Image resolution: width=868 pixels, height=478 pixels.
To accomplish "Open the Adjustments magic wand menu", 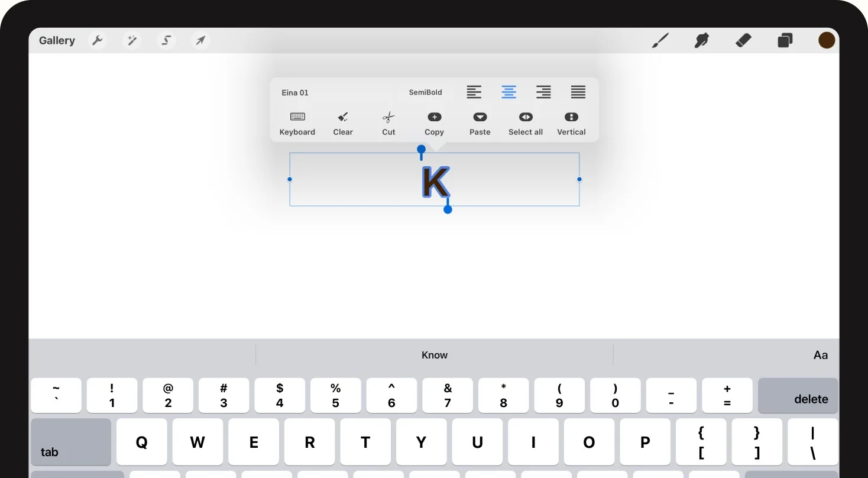I will [132, 40].
